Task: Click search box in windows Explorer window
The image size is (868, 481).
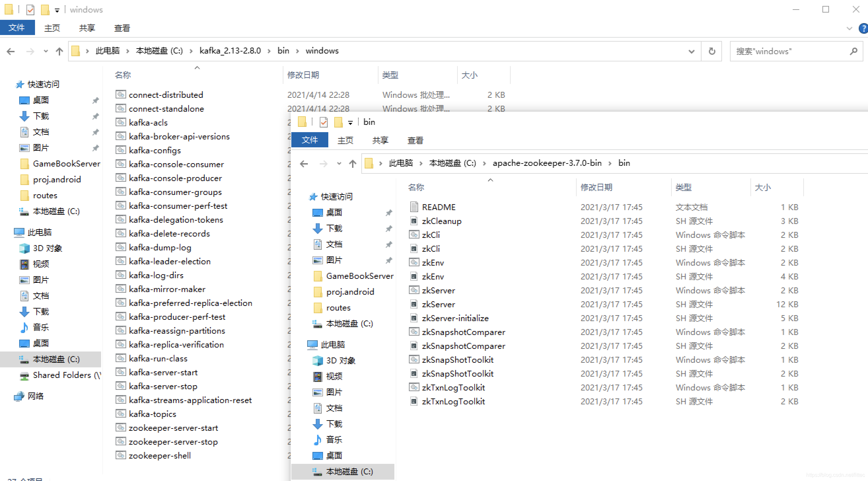Action: (x=797, y=51)
